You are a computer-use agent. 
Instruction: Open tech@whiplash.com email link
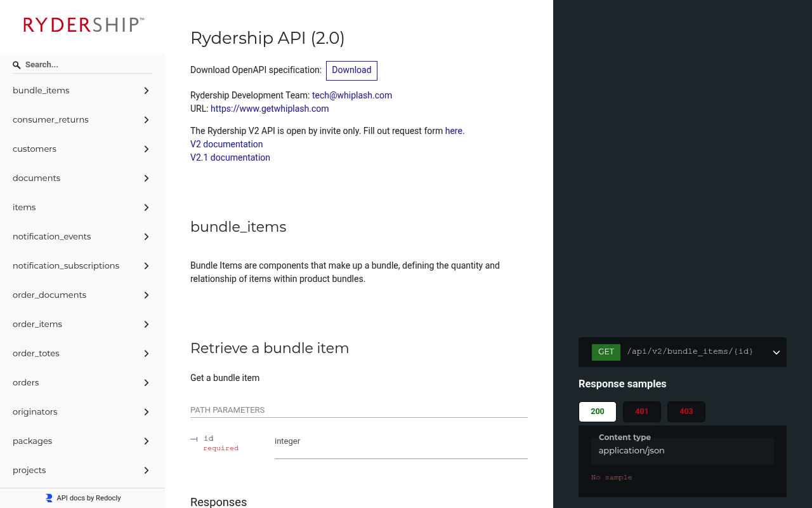352,95
